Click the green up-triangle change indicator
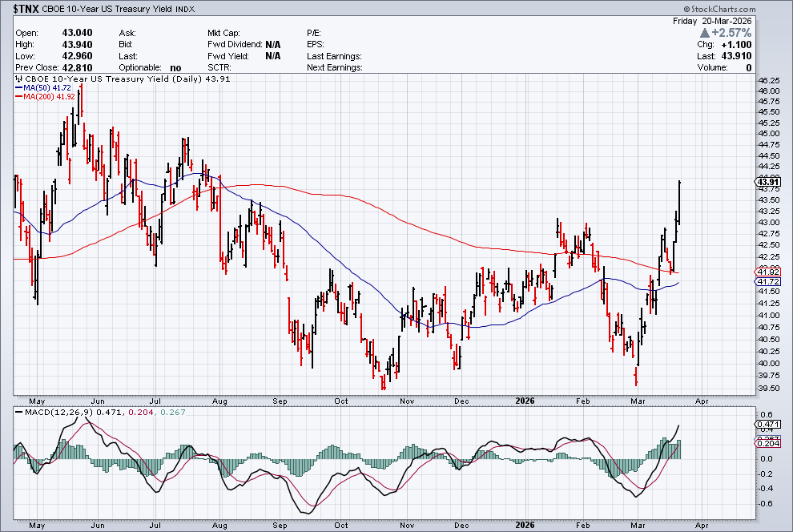Screen dimensions: 793x532 705,33
